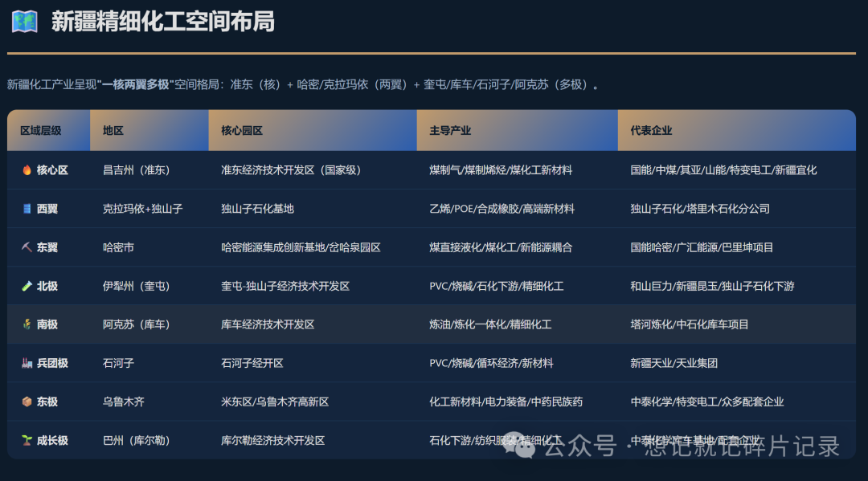This screenshot has height=481, width=868.
Task: Click the seedling icon beside 成长极
Action: coord(27,440)
